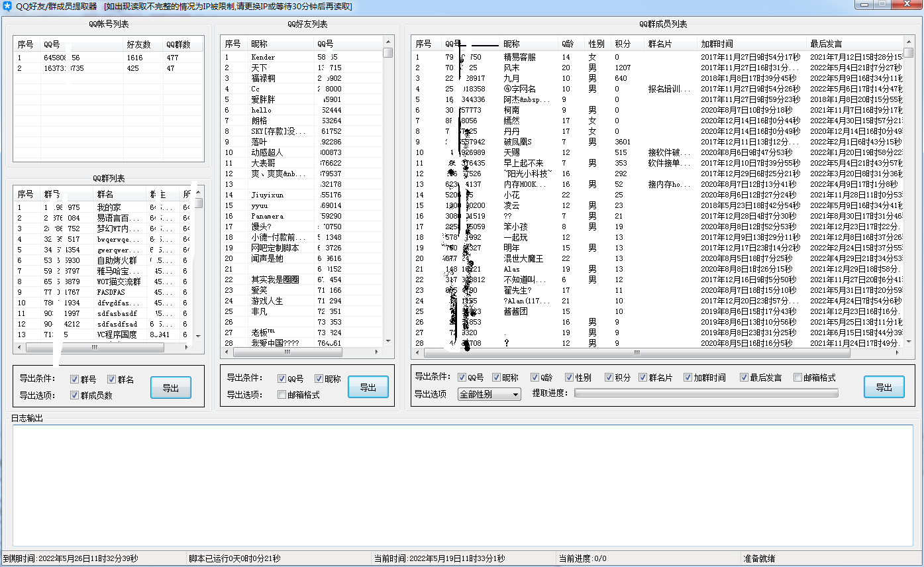This screenshot has width=924, height=567.
Task: Select group VC程序国度 in group list
Action: 103,335
